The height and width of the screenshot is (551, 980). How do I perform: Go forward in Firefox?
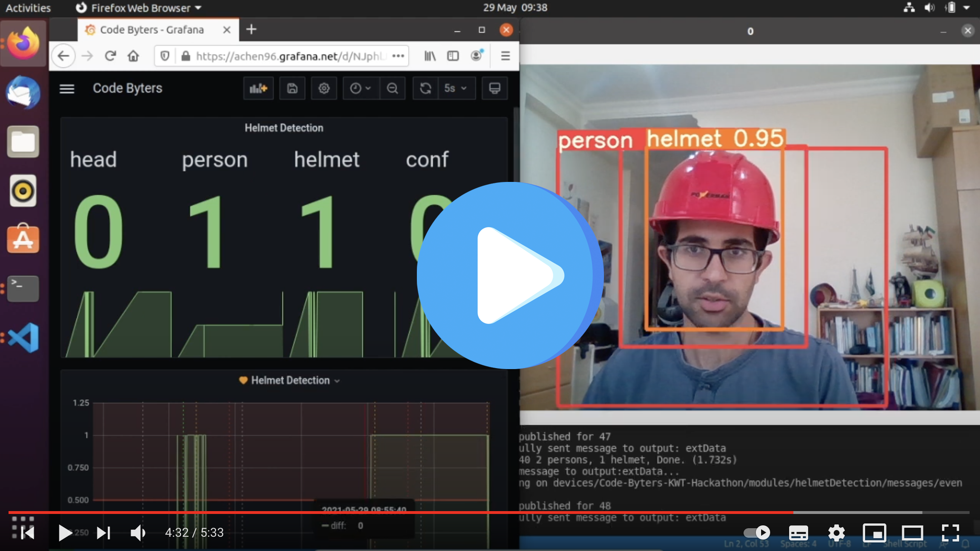pyautogui.click(x=87, y=56)
